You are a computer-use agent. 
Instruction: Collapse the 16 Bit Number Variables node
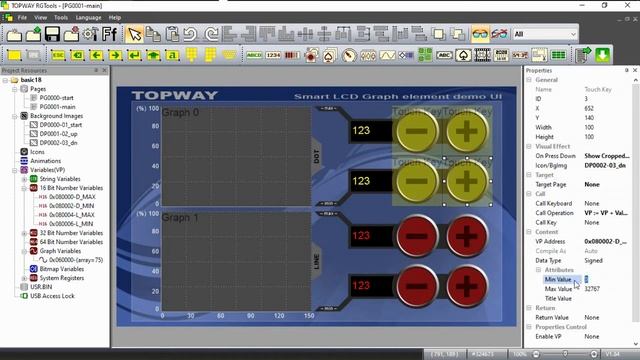click(x=24, y=188)
